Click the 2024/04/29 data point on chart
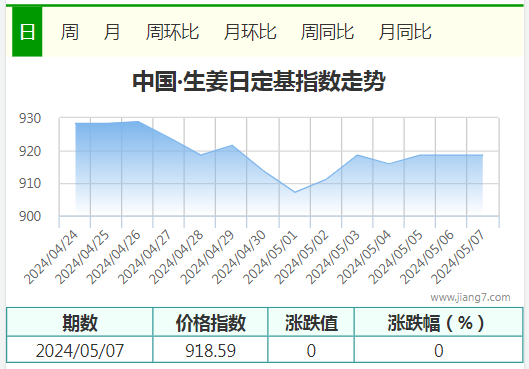Viewport: 529px width, 369px height. click(232, 145)
